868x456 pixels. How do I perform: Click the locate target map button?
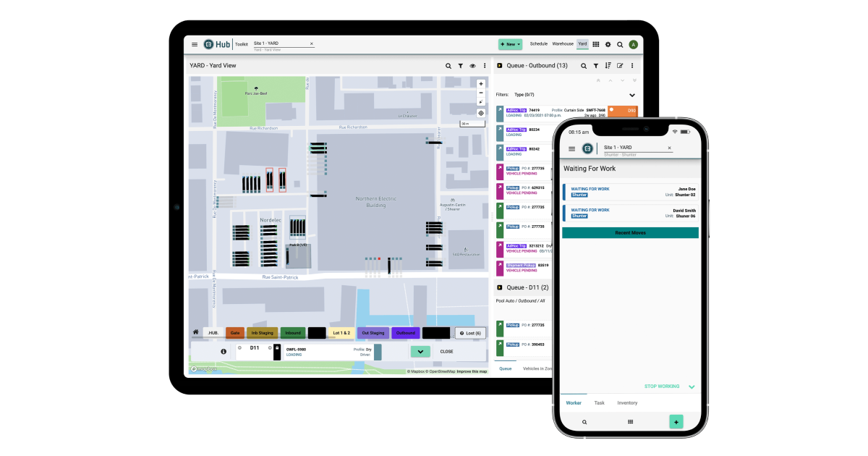(x=481, y=113)
